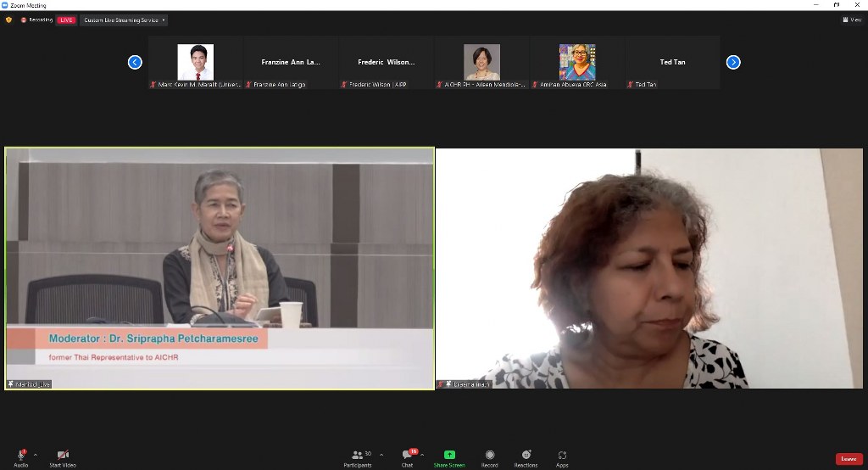The width and height of the screenshot is (868, 470).
Task: Toggle the microphone Audio button
Action: [20, 457]
